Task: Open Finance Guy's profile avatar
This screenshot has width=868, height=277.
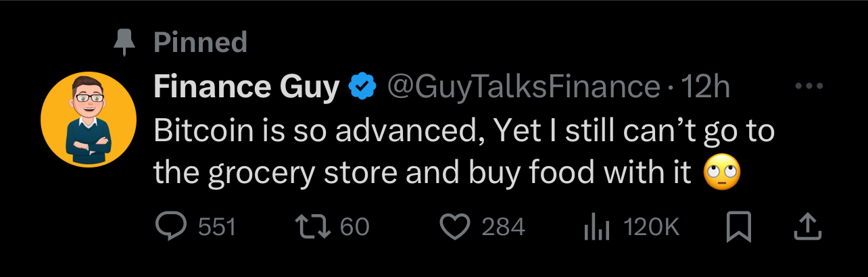Action: tap(89, 119)
